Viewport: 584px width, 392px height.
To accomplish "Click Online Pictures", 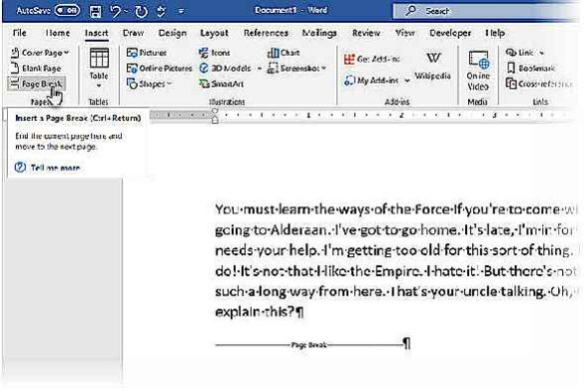I will tap(160, 68).
